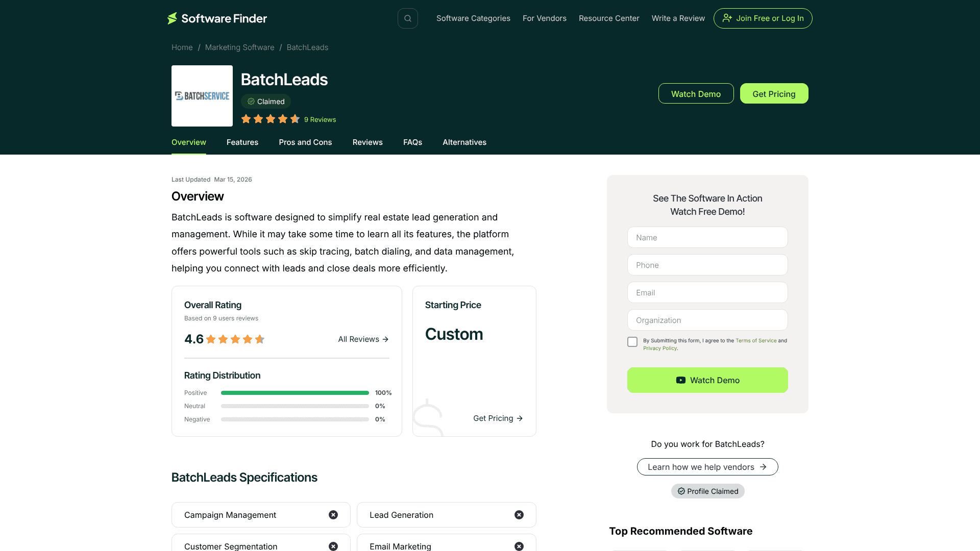Click the BatchService product logo thumbnail
This screenshot has height=551, width=980.
tap(202, 96)
